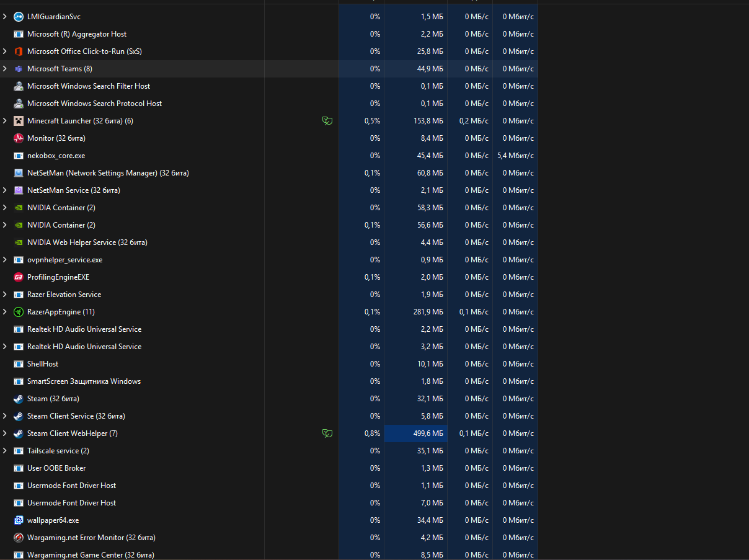This screenshot has width=749, height=560.
Task: Expand Minecraft Launcher (6) process group
Action: coord(5,121)
